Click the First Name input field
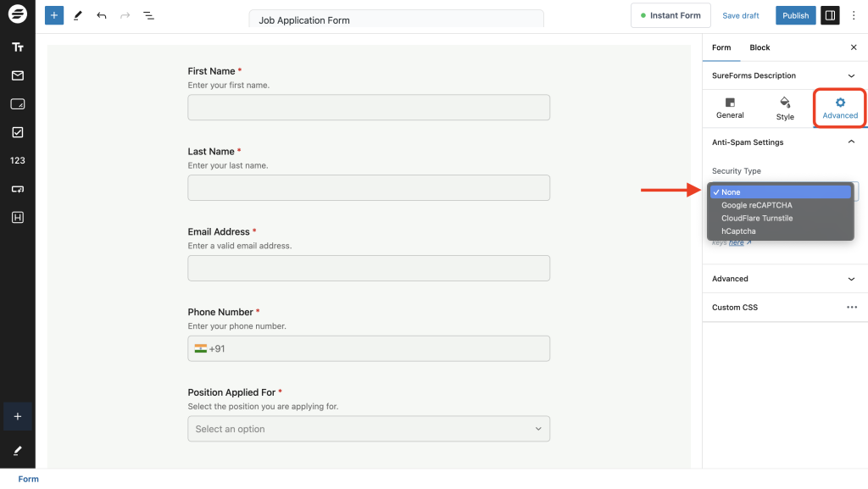Image resolution: width=868 pixels, height=489 pixels. pyautogui.click(x=369, y=108)
